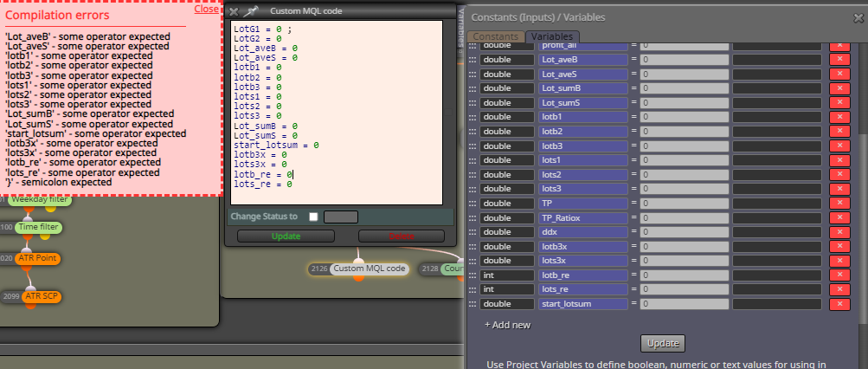Remove the lotb3x variable with its red X

(x=839, y=246)
